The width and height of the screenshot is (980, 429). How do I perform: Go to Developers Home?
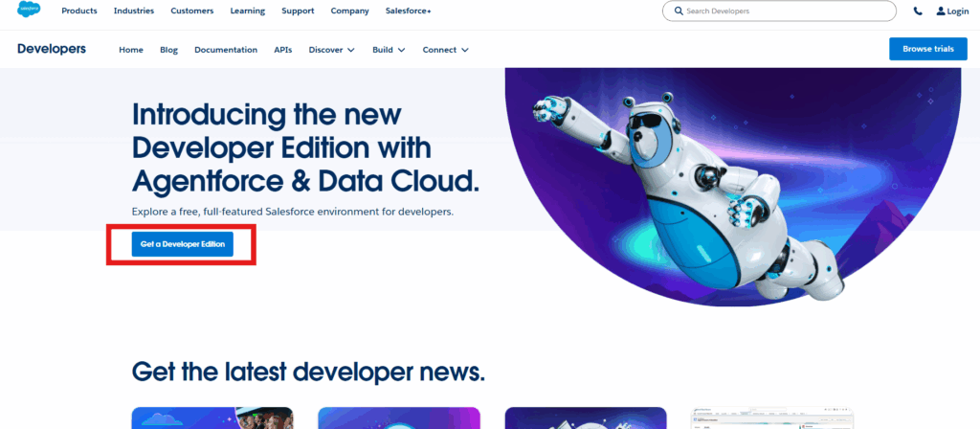(x=131, y=50)
